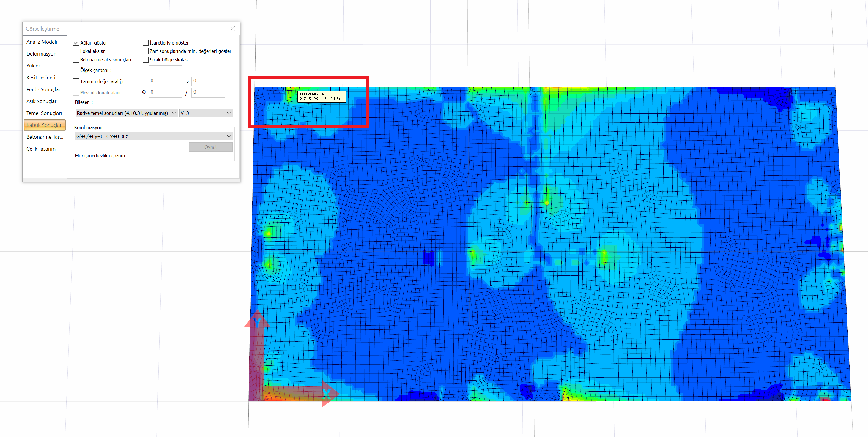The height and width of the screenshot is (437, 868).
Task: Open the Kombinasyon G'+Q'+Ey dropdown
Action: (x=154, y=136)
